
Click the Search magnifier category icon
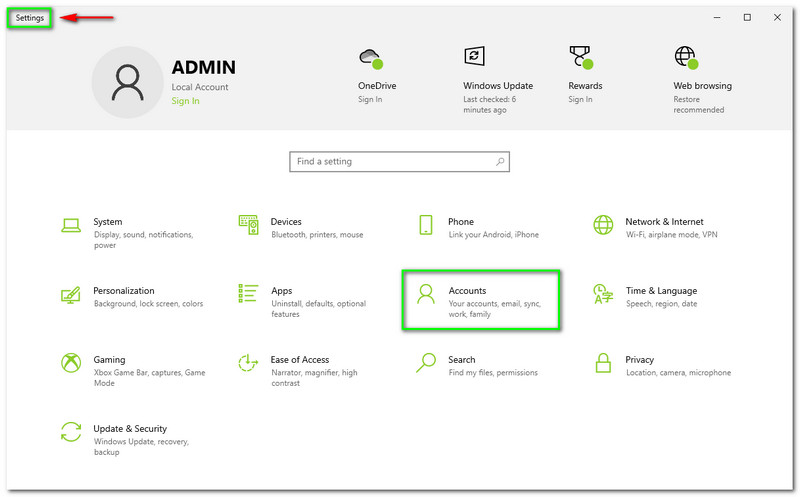[x=426, y=363]
